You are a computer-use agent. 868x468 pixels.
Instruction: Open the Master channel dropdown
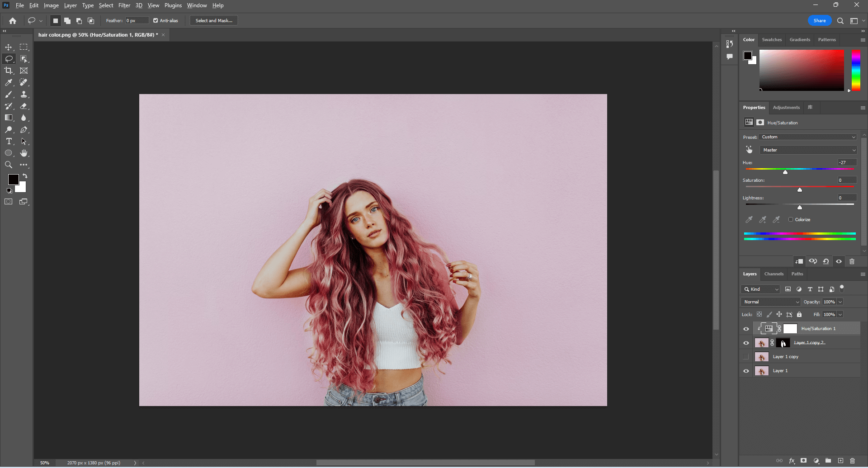coord(808,150)
